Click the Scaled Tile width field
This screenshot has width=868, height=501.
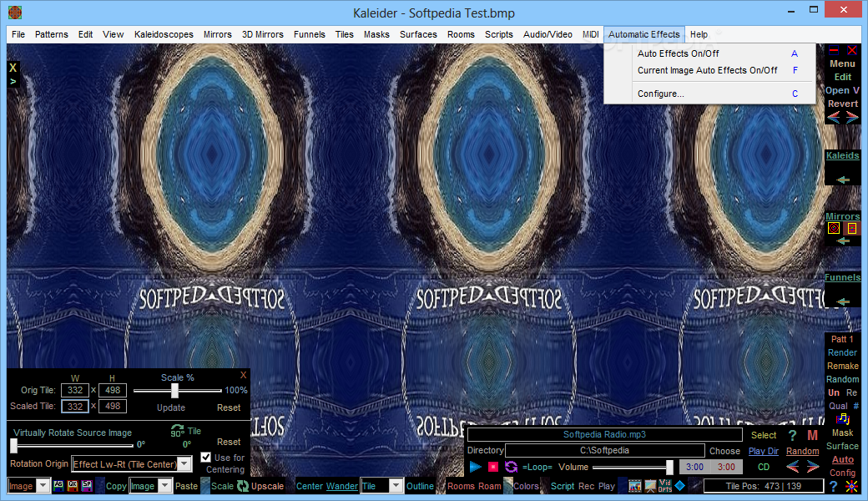(x=75, y=407)
